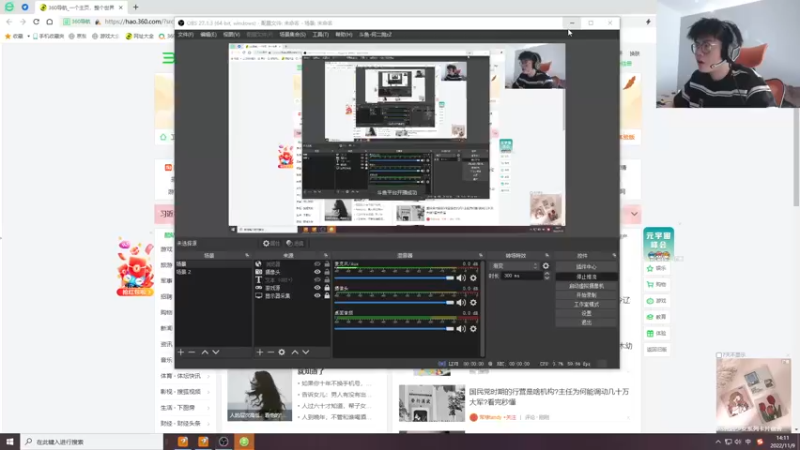The height and width of the screenshot is (450, 800).
Task: Open the OBS 视图(V) menu
Action: pyautogui.click(x=231, y=35)
